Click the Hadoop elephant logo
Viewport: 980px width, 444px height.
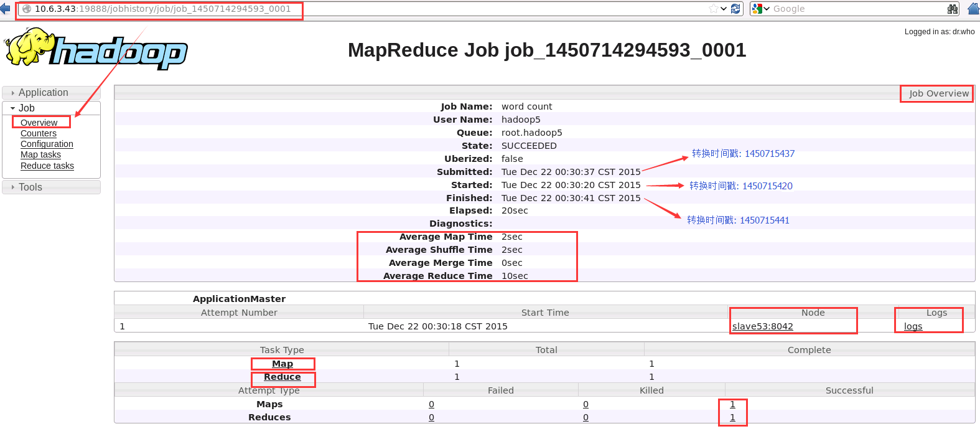(x=96, y=48)
